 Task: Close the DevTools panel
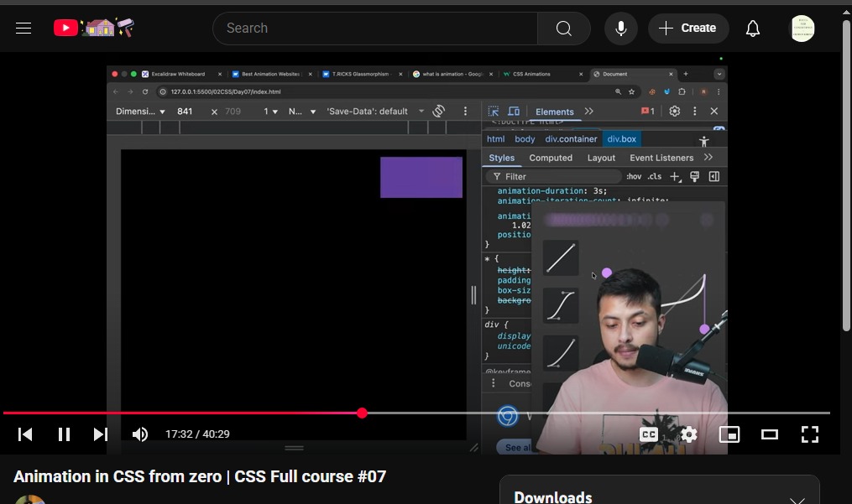[x=714, y=112]
